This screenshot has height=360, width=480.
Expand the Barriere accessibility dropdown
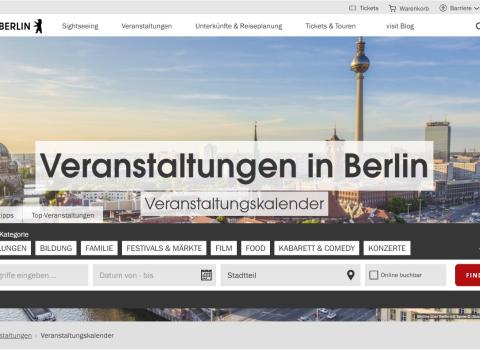pos(459,8)
